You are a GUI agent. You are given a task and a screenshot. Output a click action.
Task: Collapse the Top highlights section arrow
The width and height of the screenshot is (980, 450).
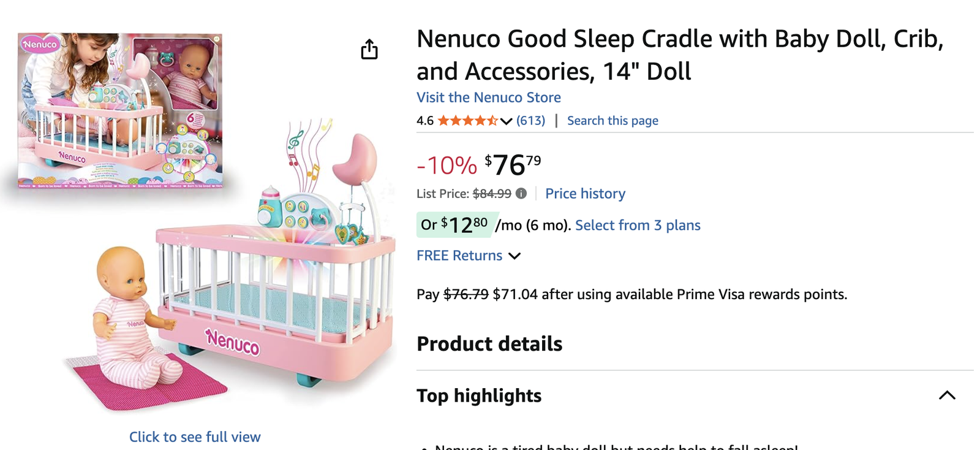tap(947, 395)
